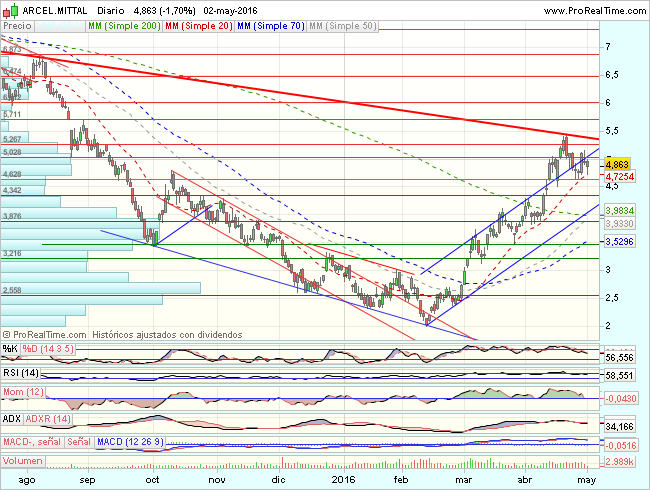Click the %D (14 3 5) label
Viewport: 650px width, 490px height.
(48, 349)
